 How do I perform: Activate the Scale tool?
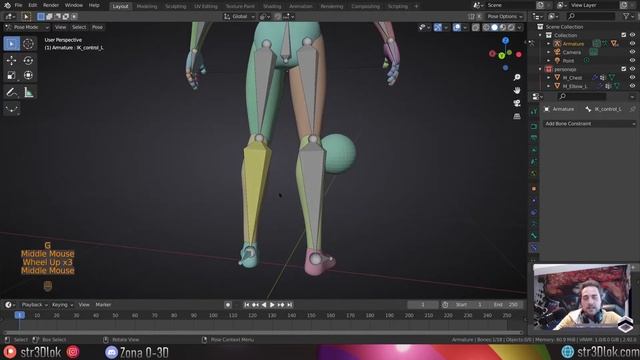point(11,75)
